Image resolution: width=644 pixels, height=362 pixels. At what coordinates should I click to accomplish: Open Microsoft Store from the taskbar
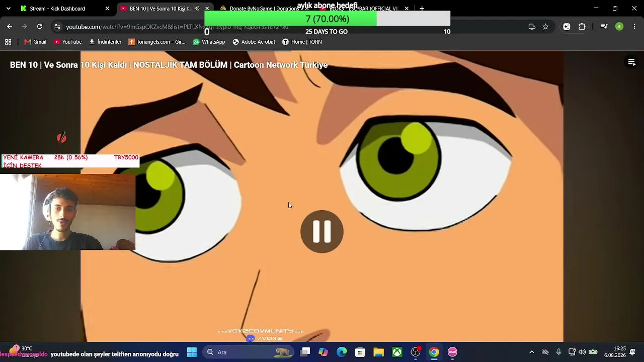click(x=360, y=352)
